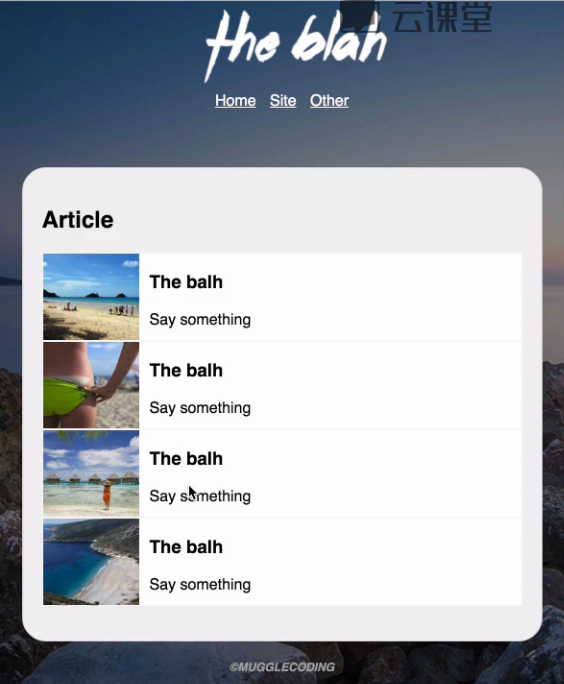
Task: Select 'Say something' text in last article
Action: (200, 585)
